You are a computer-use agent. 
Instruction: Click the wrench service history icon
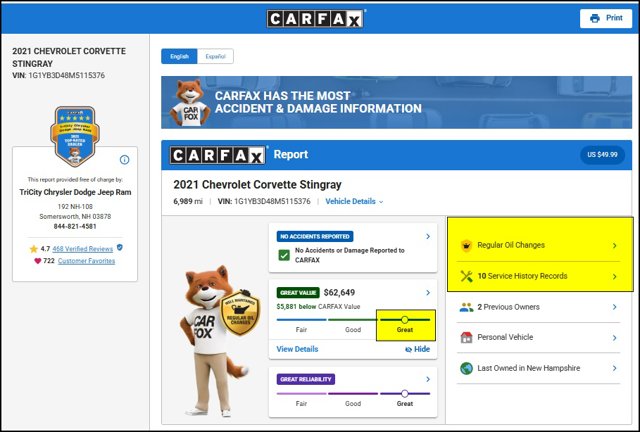(x=466, y=276)
